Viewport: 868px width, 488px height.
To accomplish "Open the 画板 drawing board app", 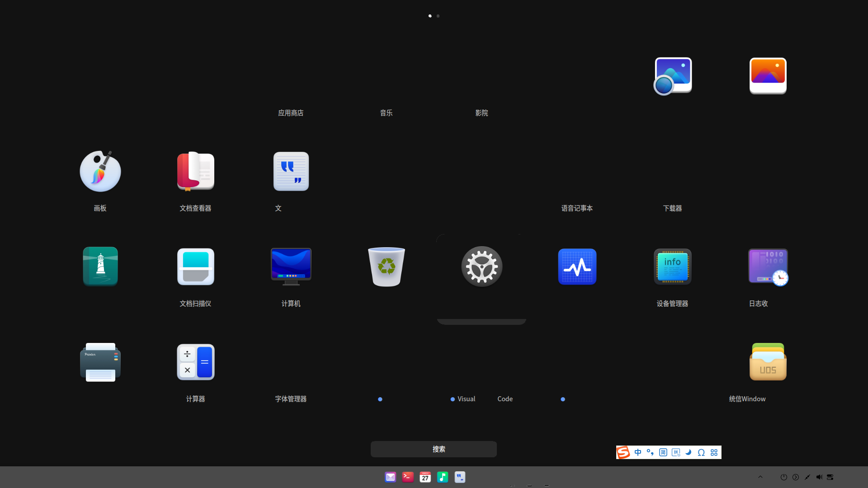I will point(100,172).
